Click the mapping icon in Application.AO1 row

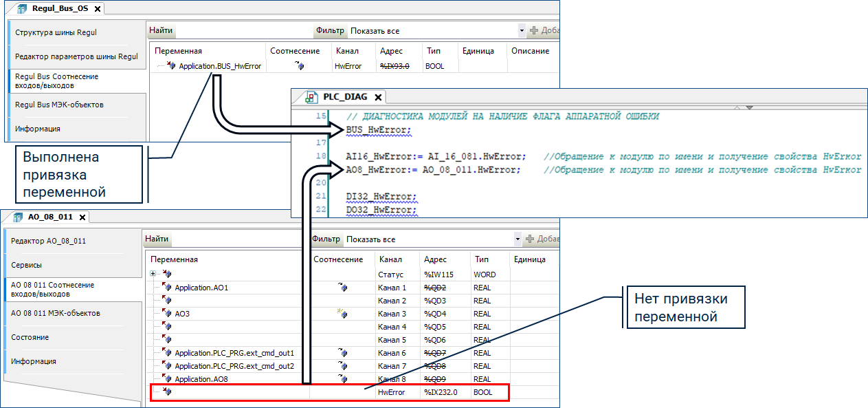[342, 288]
